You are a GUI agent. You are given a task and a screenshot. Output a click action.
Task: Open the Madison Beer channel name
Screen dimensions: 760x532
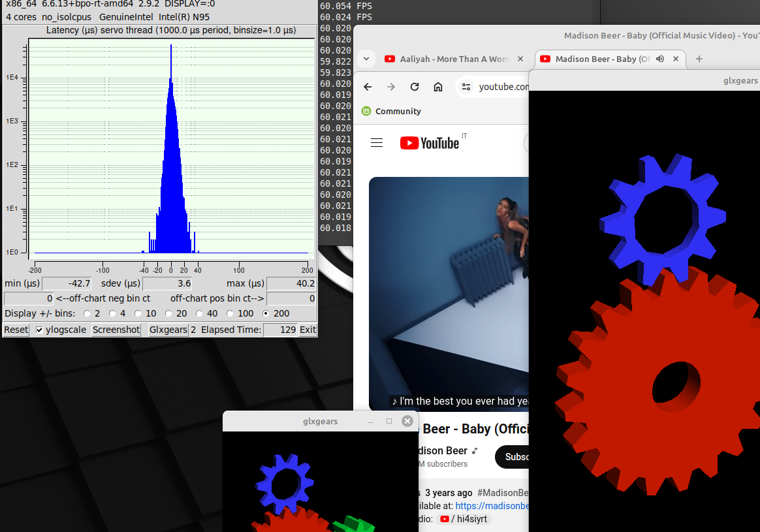(443, 450)
